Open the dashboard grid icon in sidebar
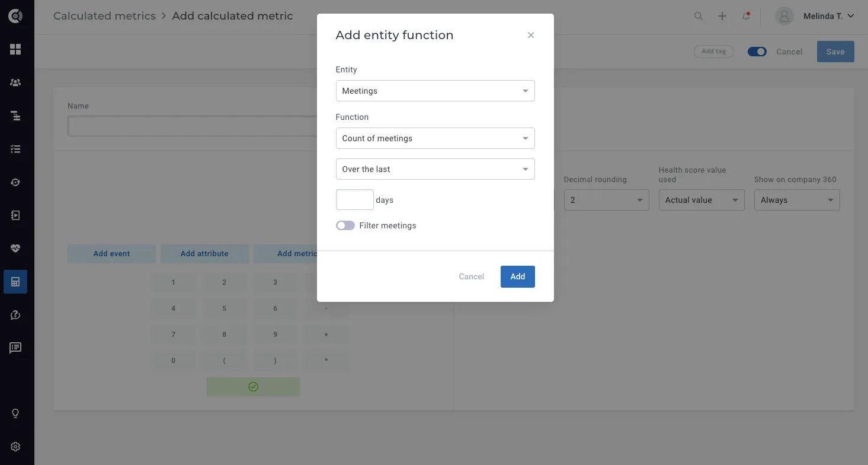 (15, 49)
